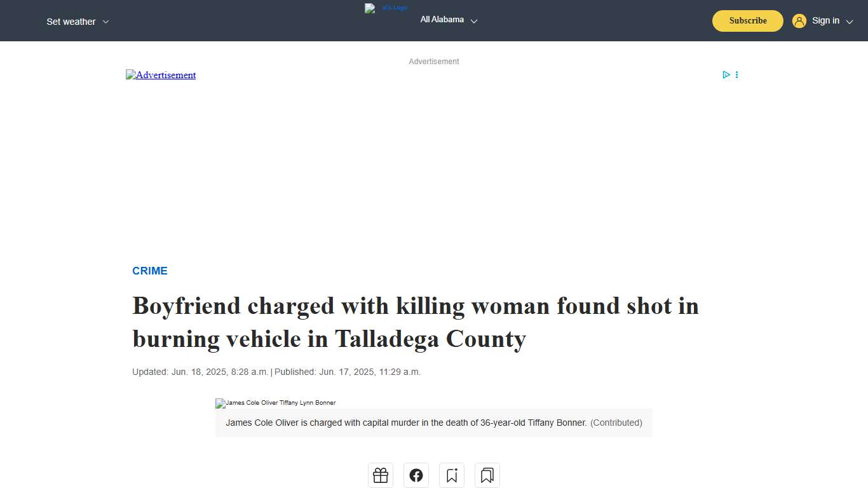Click the AdChoices triangle icon
Screen dimensions: 868x488
click(726, 74)
